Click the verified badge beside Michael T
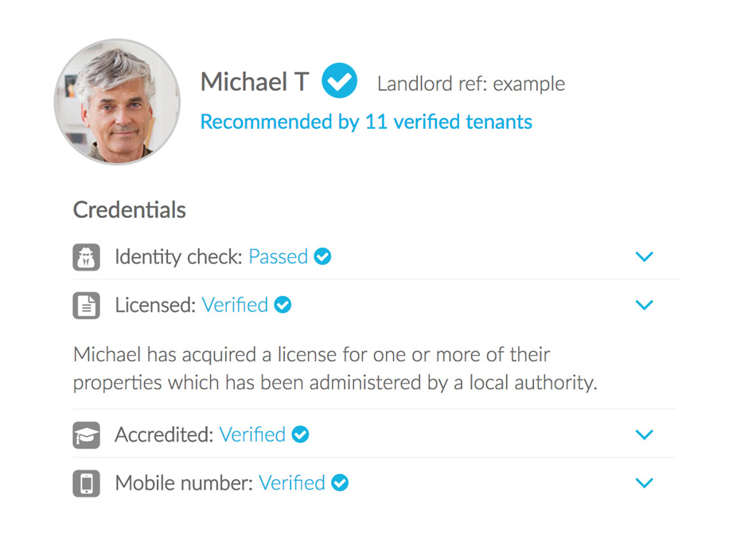Viewport: 756px width, 534px height. (340, 81)
